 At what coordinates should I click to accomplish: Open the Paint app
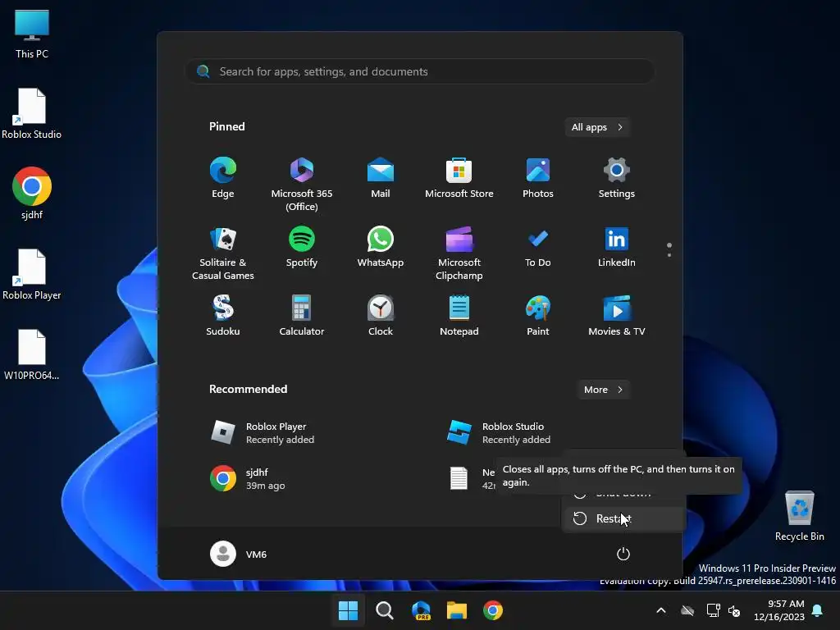538,316
